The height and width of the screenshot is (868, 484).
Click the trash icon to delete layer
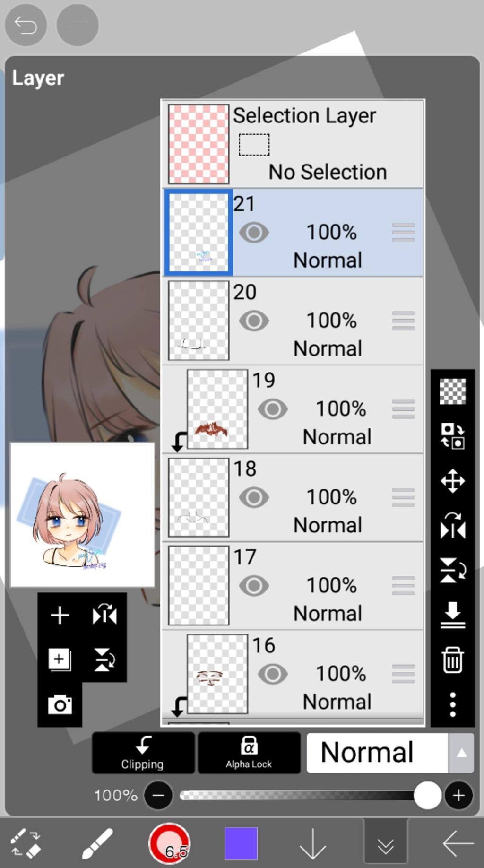coord(452,660)
